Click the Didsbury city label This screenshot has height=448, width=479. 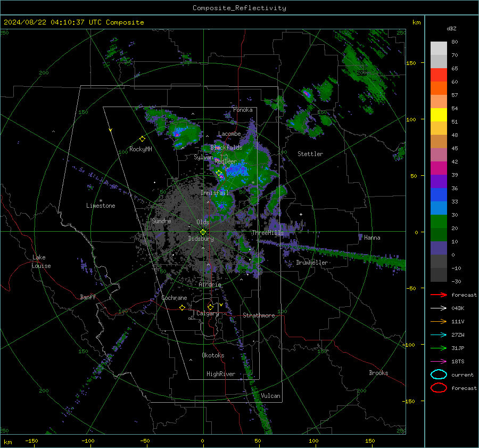click(201, 239)
